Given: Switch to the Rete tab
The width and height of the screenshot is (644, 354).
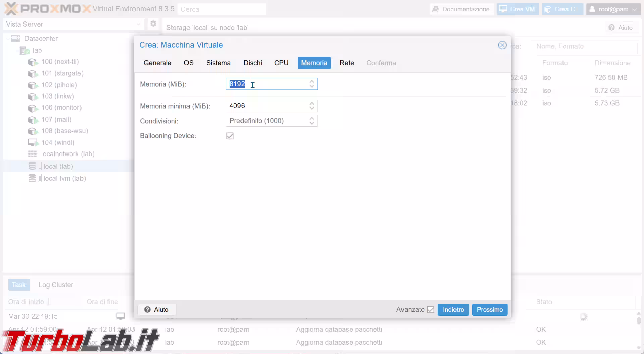Looking at the screenshot, I should coord(346,63).
